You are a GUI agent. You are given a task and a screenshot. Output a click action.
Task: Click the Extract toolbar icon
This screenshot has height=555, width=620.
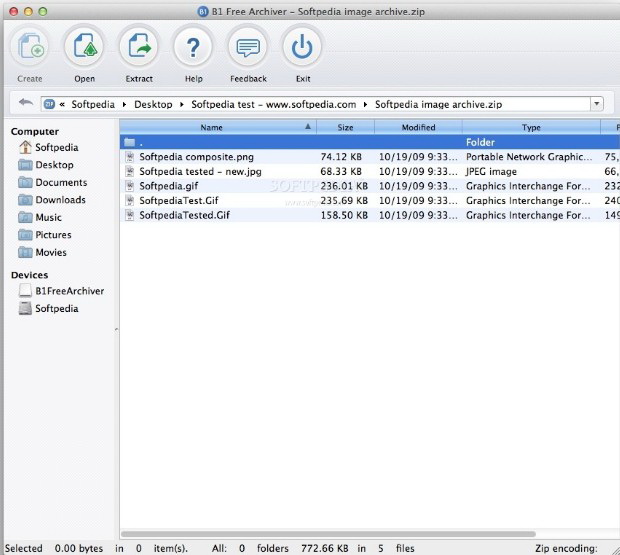pyautogui.click(x=139, y=46)
